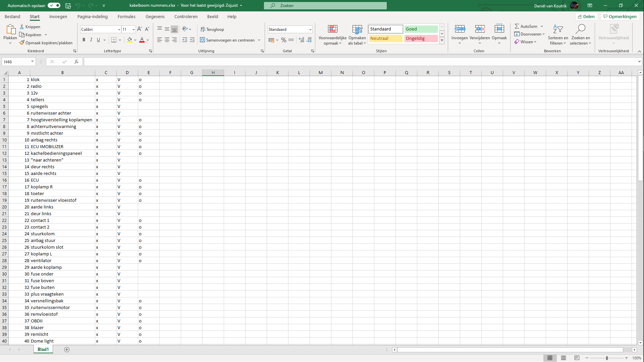Apply the Neutraal cell style
The image size is (644, 362).
(x=385, y=38)
